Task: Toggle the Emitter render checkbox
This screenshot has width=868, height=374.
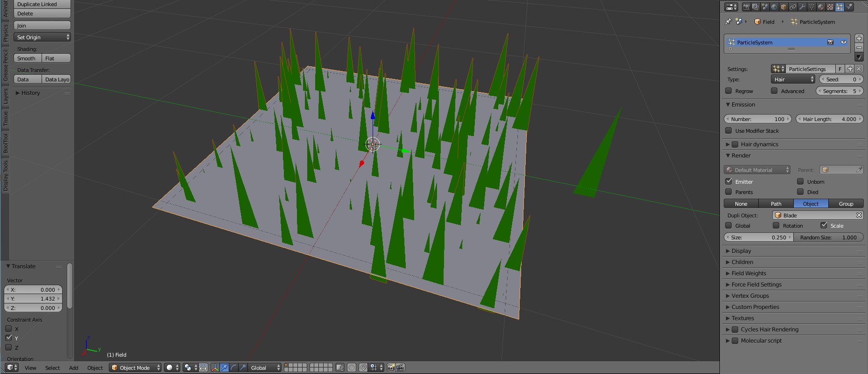Action: (x=728, y=181)
